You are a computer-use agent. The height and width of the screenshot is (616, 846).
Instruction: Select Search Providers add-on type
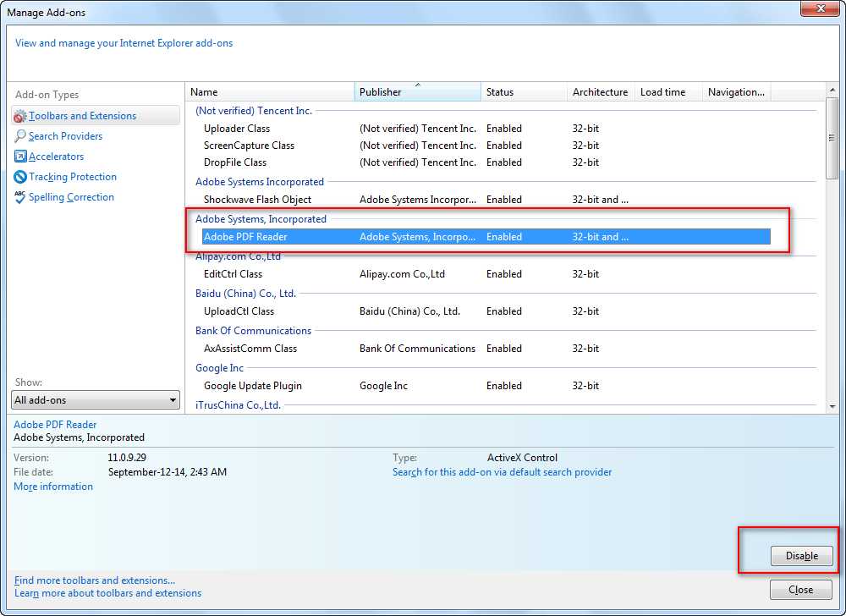click(x=65, y=136)
